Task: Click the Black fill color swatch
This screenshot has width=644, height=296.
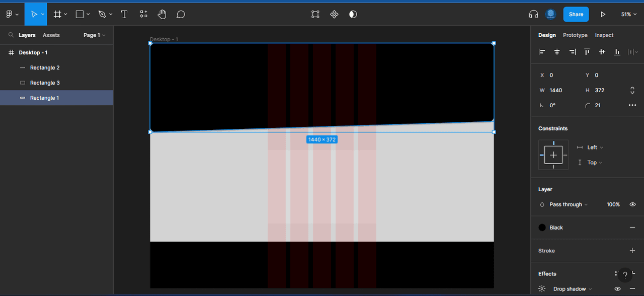Action: (542, 228)
